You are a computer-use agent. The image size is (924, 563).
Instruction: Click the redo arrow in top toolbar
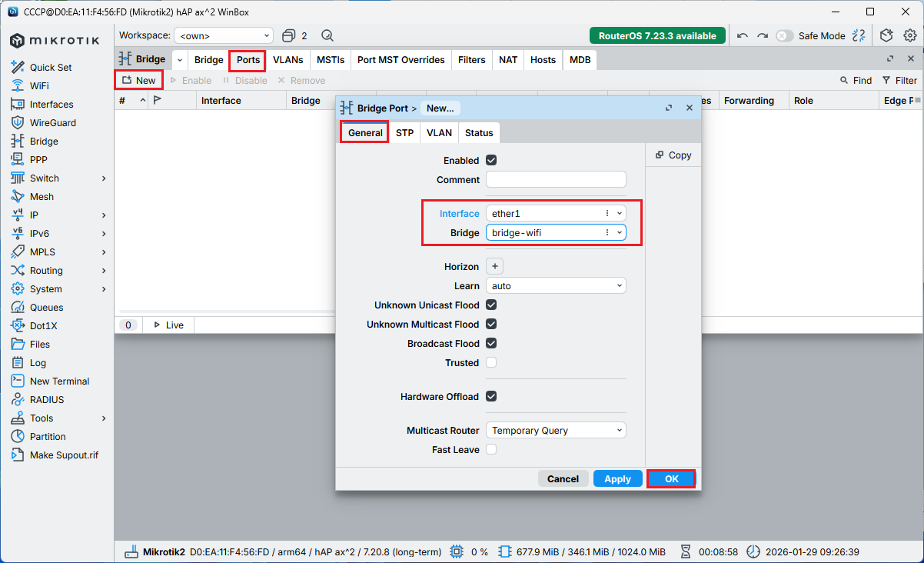click(763, 35)
